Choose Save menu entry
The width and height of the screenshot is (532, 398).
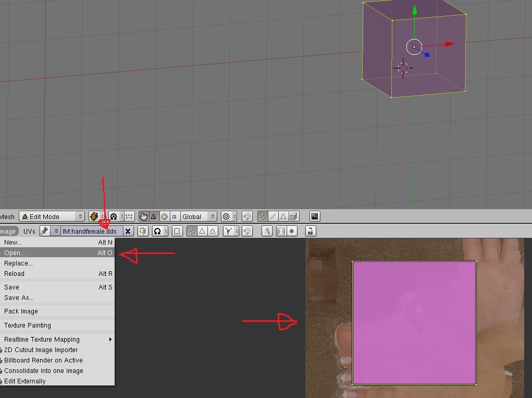point(57,287)
